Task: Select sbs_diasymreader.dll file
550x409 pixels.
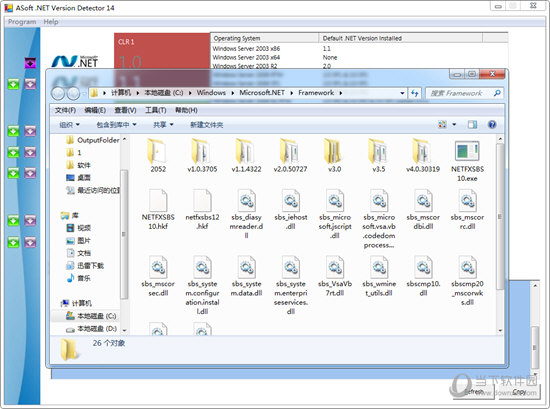Action: tap(246, 214)
